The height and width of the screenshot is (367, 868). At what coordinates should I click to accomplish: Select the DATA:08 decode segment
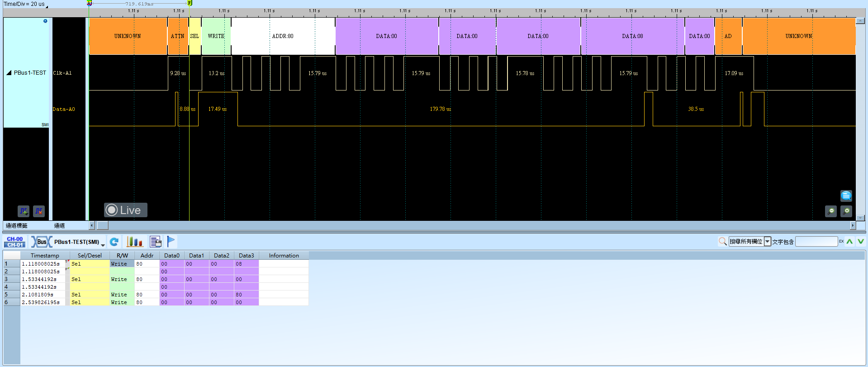click(x=632, y=36)
